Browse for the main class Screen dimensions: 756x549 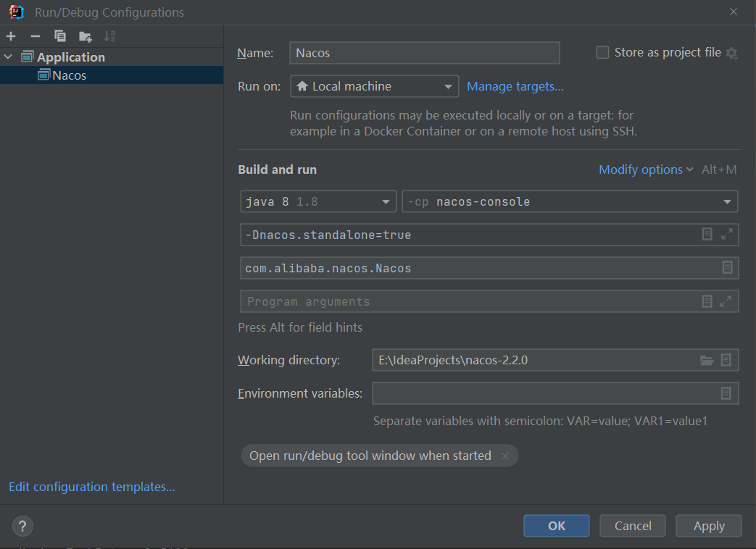click(728, 267)
